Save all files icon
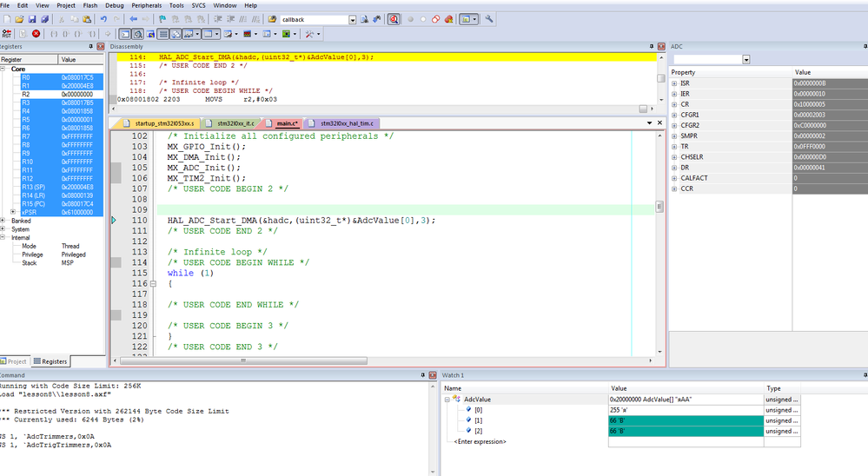 coord(45,19)
